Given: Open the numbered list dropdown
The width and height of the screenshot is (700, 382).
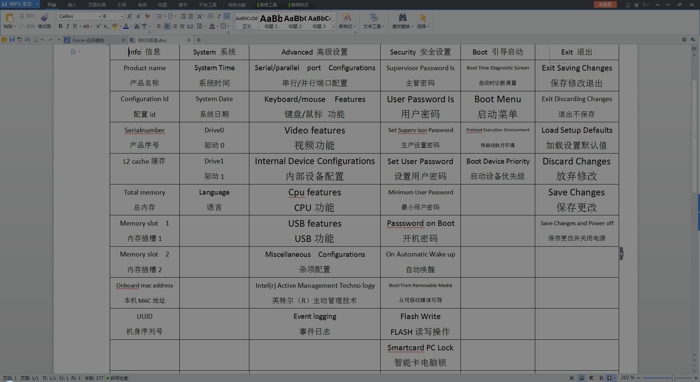Looking at the screenshot, I should point(175,16).
